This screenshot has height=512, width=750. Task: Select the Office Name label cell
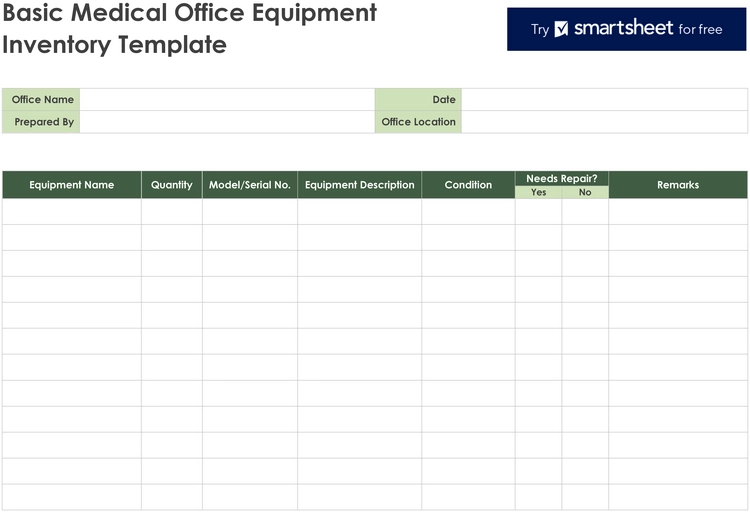[41, 100]
